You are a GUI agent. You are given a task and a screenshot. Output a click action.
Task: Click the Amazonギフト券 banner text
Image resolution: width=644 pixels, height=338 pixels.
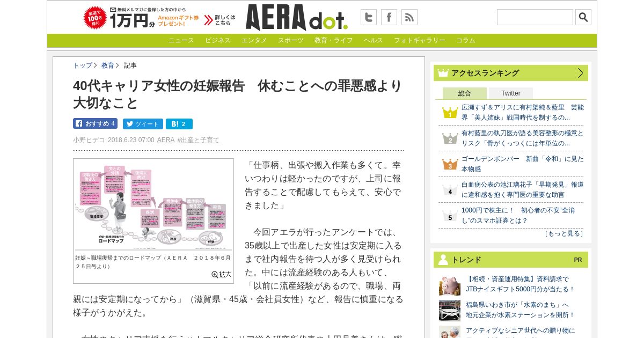(178, 20)
